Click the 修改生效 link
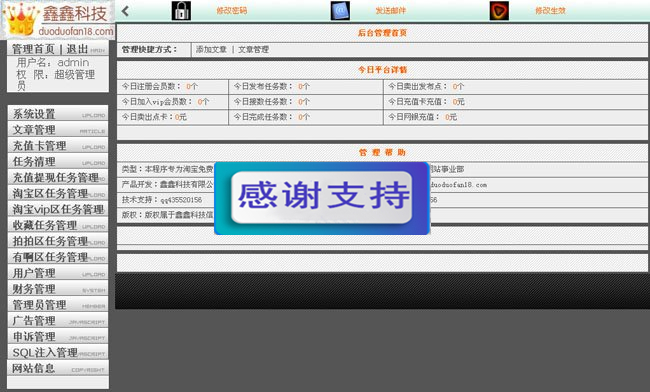650x392 pixels. [x=550, y=11]
